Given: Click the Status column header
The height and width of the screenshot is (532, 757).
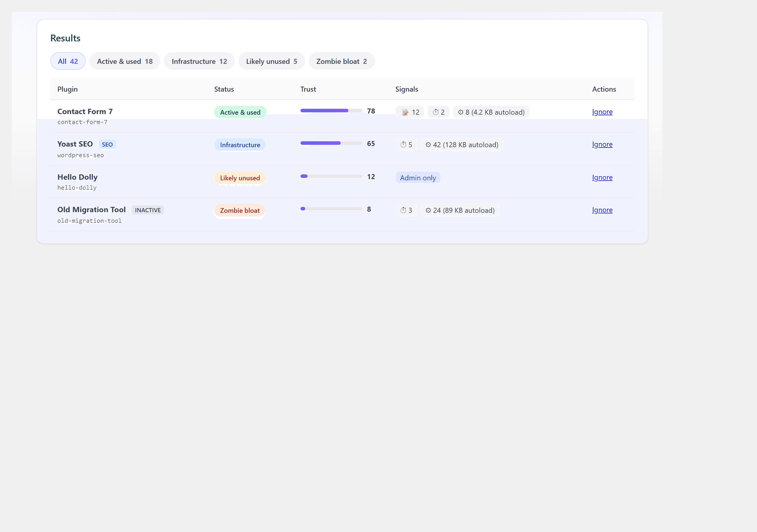Looking at the screenshot, I should (x=224, y=89).
